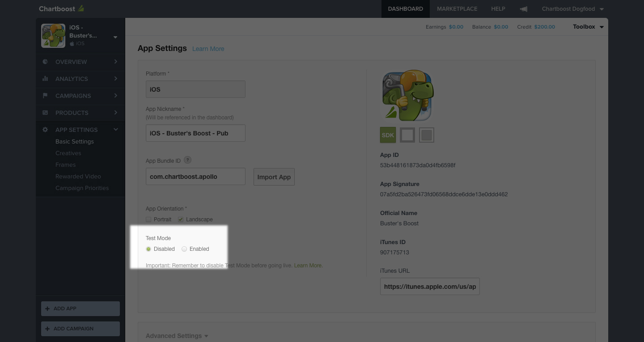The width and height of the screenshot is (644, 342).
Task: Click the App Signature hash value
Action: (444, 194)
